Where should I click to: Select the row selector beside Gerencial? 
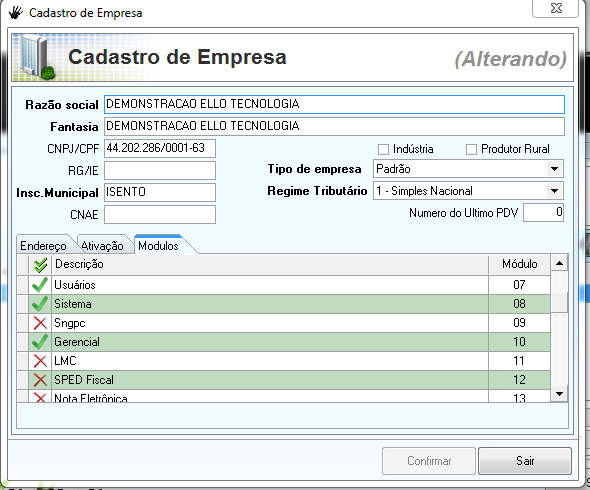click(23, 342)
